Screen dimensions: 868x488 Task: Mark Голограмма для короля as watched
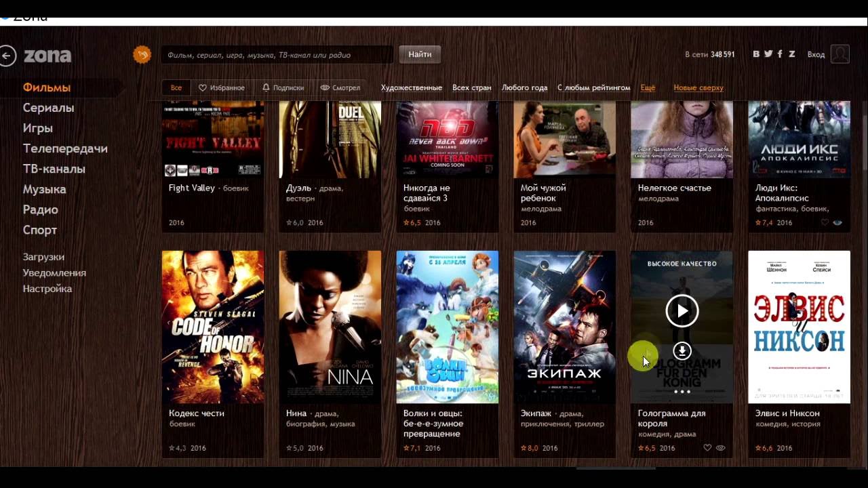tap(721, 448)
